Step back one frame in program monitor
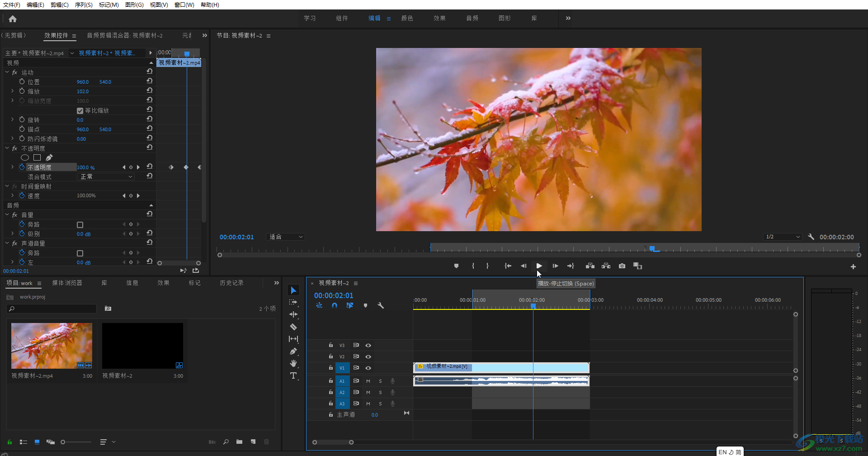The width and height of the screenshot is (868, 456). click(524, 266)
